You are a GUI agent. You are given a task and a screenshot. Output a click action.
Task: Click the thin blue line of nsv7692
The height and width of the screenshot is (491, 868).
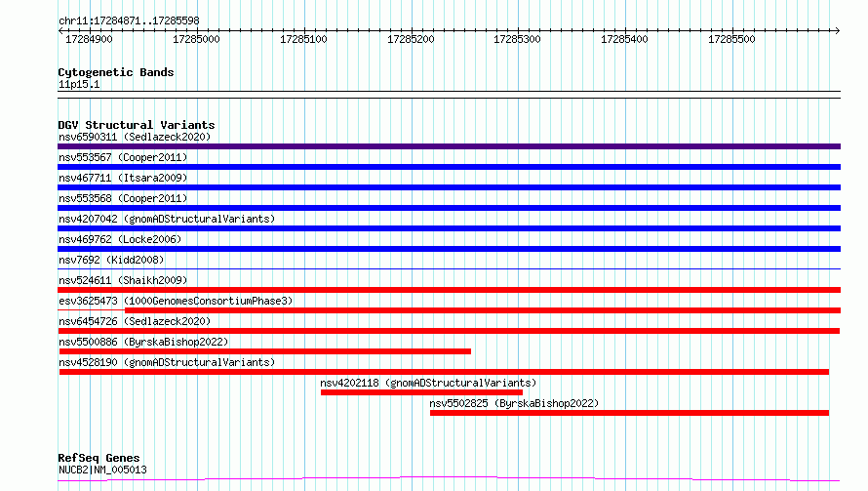pos(449,269)
